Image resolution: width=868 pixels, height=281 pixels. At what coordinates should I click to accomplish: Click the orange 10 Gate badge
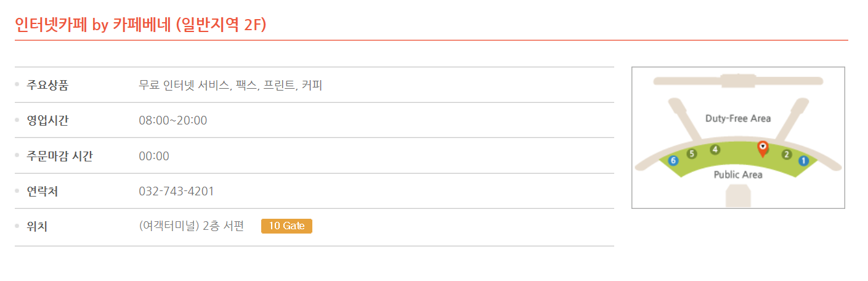click(286, 226)
